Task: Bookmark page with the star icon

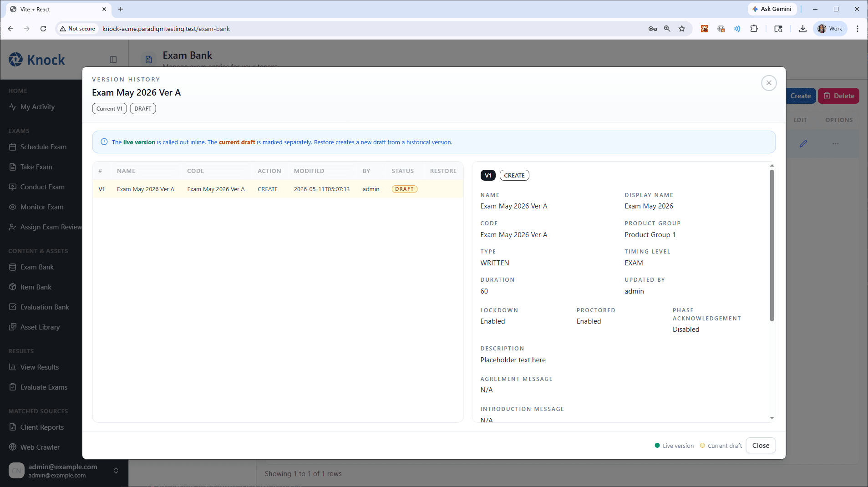Action: pyautogui.click(x=682, y=29)
